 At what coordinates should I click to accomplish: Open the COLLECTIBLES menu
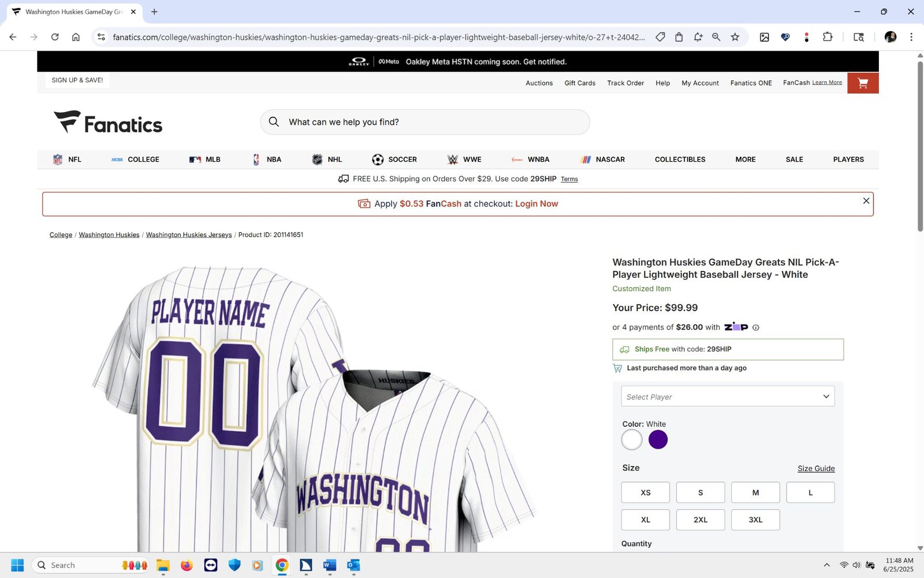[680, 160]
